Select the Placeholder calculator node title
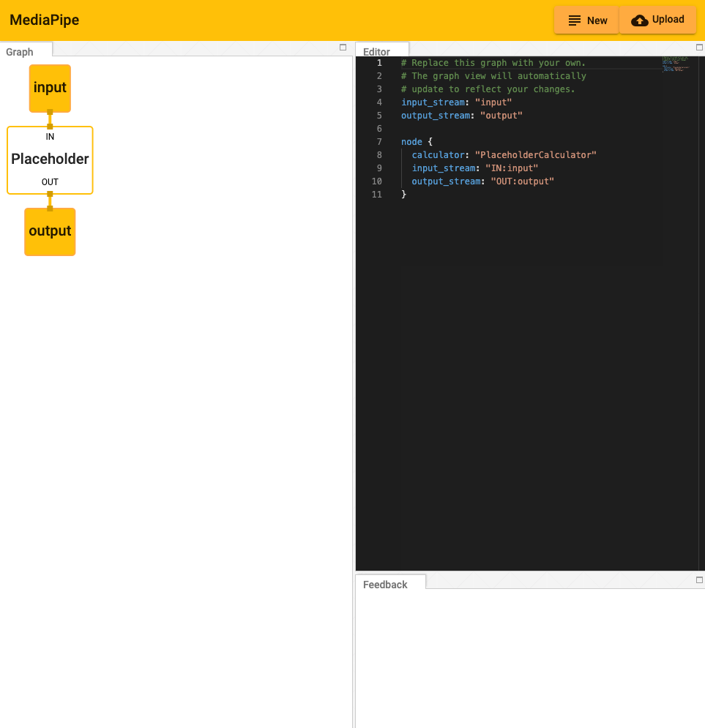 (50, 159)
